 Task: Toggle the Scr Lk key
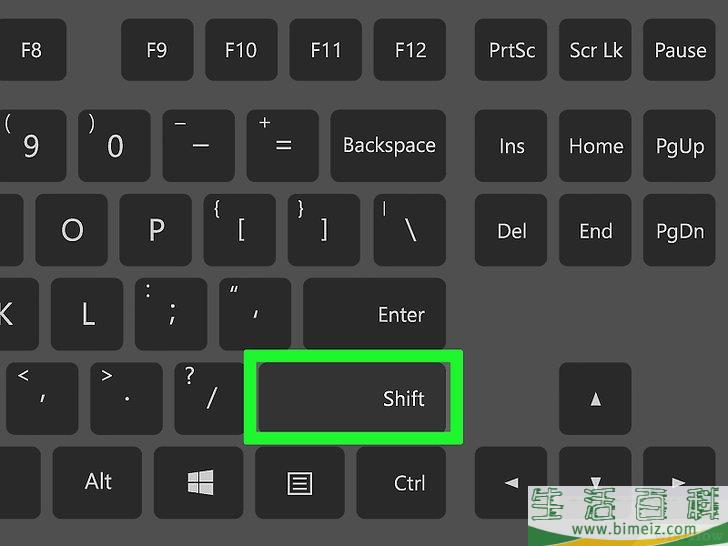[595, 50]
